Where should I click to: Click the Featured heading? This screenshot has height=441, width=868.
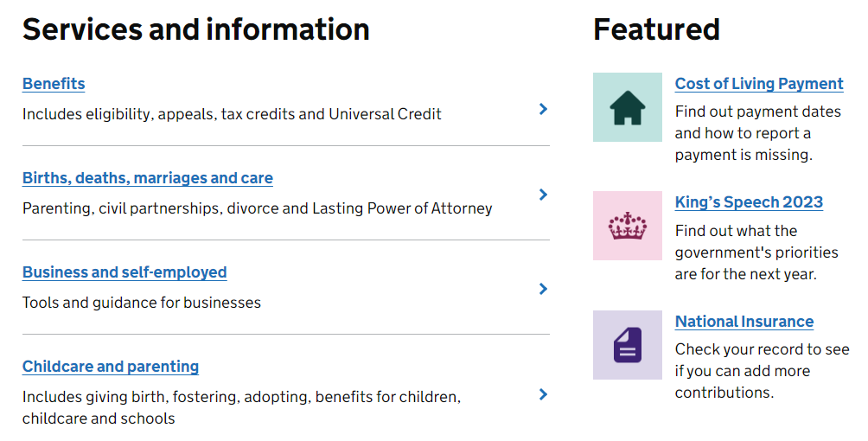(x=656, y=29)
